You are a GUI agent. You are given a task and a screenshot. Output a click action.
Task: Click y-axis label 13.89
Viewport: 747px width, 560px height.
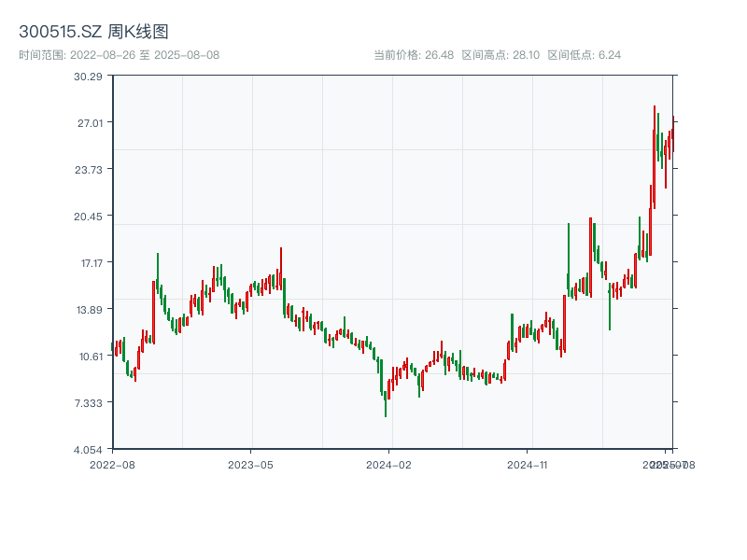point(90,310)
